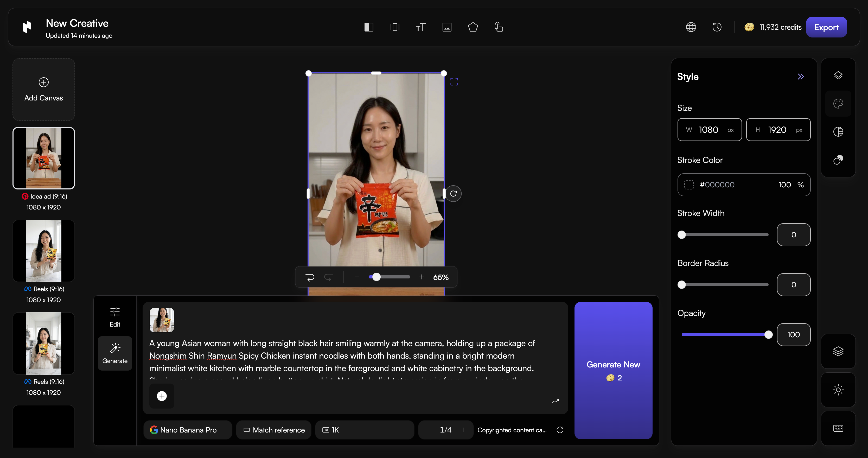The image size is (868, 458).
Task: Click the Export button
Action: pos(826,27)
